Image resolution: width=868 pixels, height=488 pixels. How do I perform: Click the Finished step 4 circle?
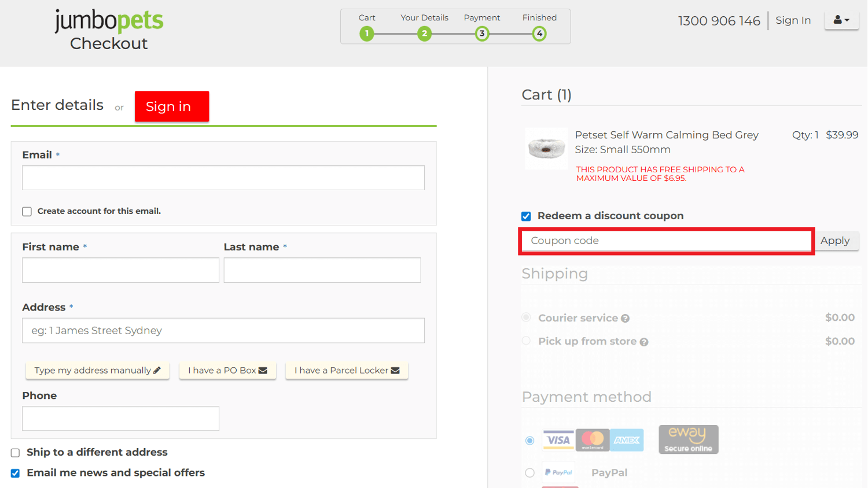click(539, 34)
